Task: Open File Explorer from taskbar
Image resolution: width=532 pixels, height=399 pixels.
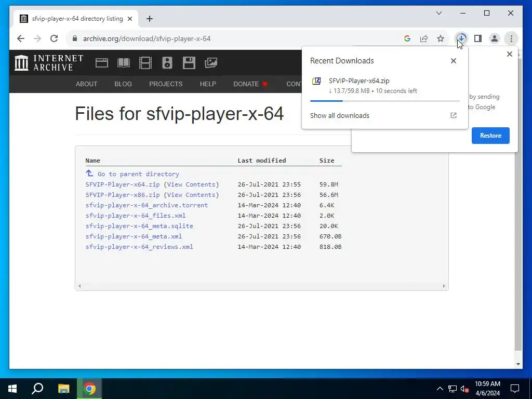Action: tap(63, 389)
